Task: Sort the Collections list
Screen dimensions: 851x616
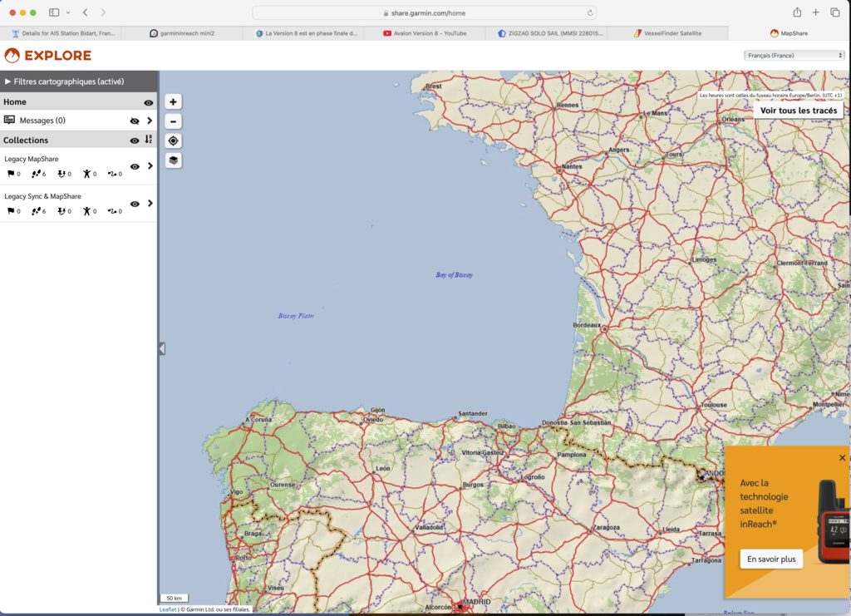Action: [150, 140]
